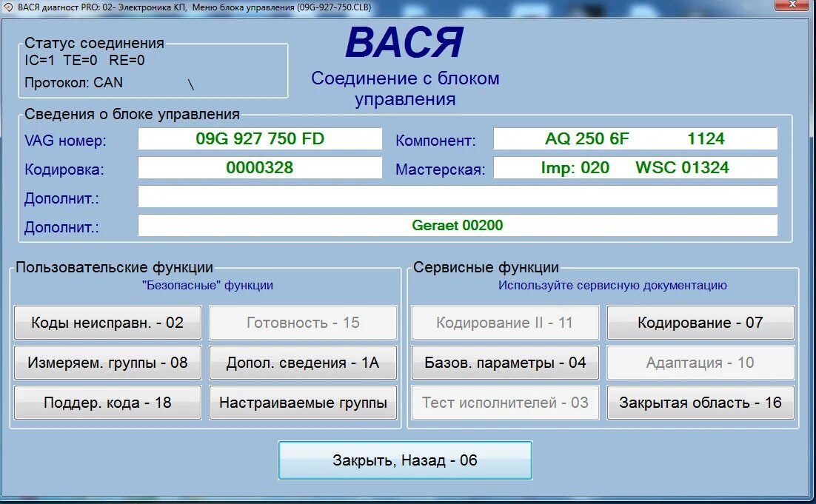The image size is (816, 504).
Task: Click 'Используйте сервисную документацию' text
Action: (612, 285)
